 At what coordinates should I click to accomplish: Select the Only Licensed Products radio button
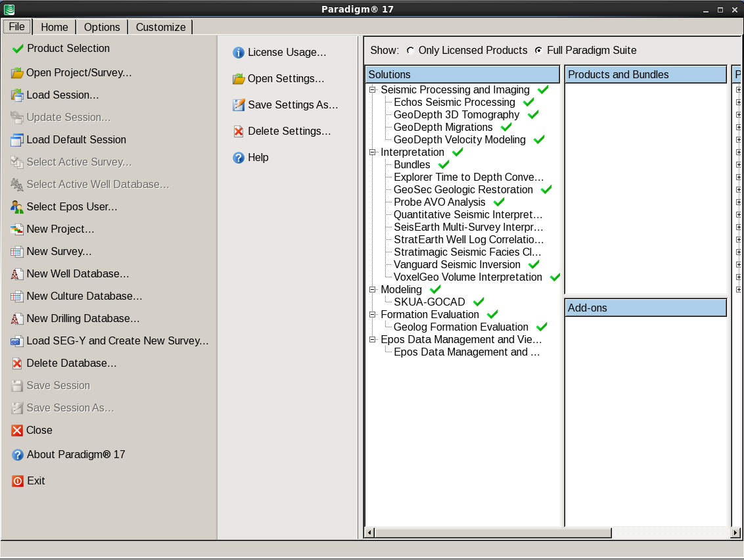[x=410, y=51]
